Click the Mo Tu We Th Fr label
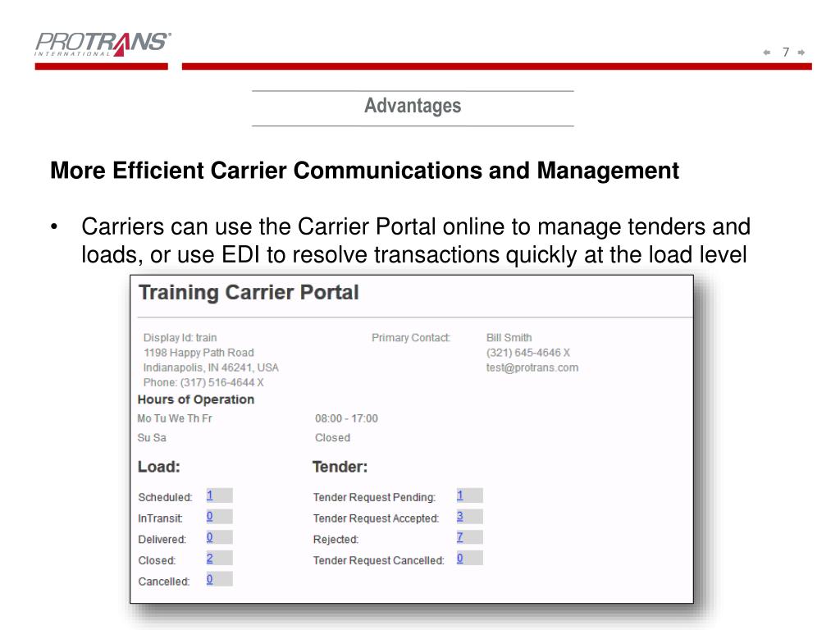This screenshot has width=840, height=630. pyautogui.click(x=175, y=418)
